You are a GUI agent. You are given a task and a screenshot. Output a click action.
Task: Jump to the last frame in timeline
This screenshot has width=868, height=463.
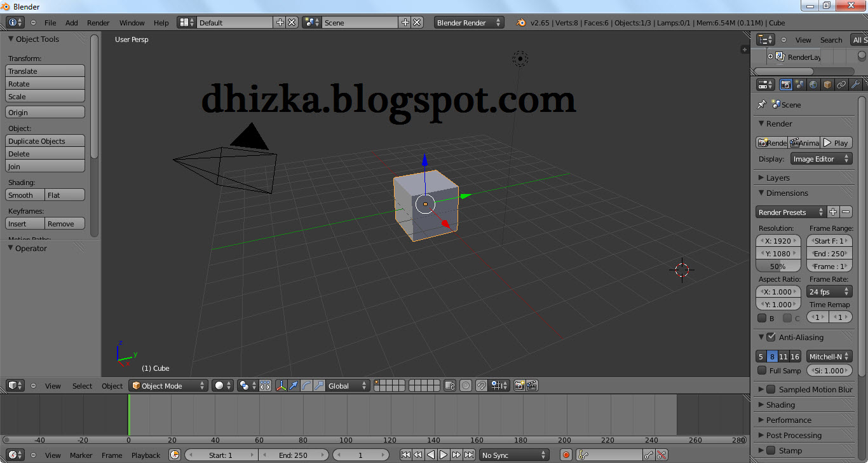469,455
